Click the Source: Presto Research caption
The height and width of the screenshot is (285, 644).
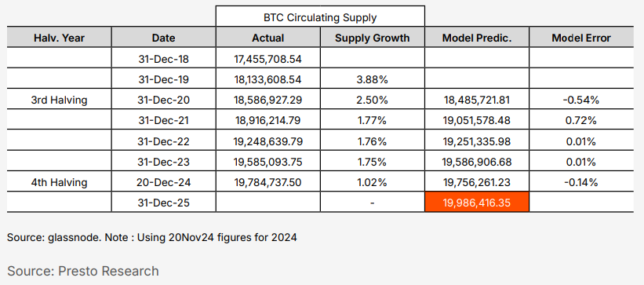83,271
